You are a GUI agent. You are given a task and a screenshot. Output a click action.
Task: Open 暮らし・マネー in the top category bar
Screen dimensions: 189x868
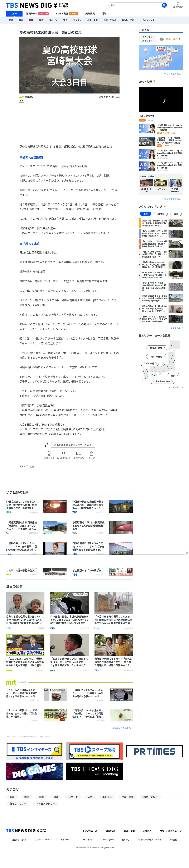[x=129, y=20]
